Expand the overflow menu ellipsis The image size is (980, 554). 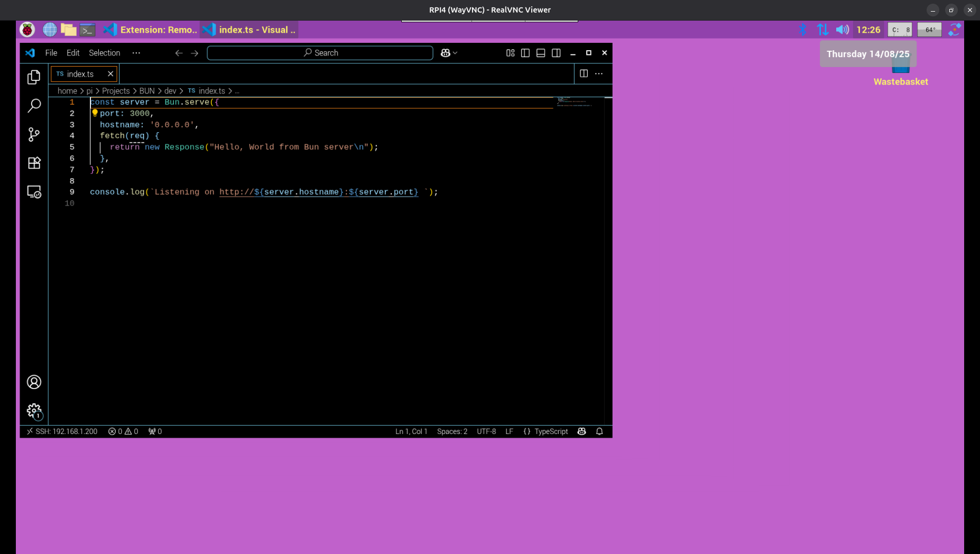click(136, 53)
